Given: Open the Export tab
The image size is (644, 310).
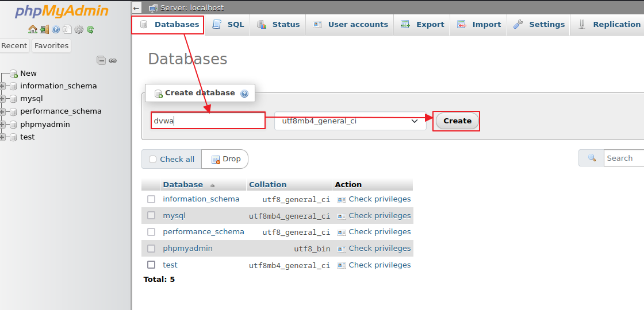Looking at the screenshot, I should pos(422,25).
